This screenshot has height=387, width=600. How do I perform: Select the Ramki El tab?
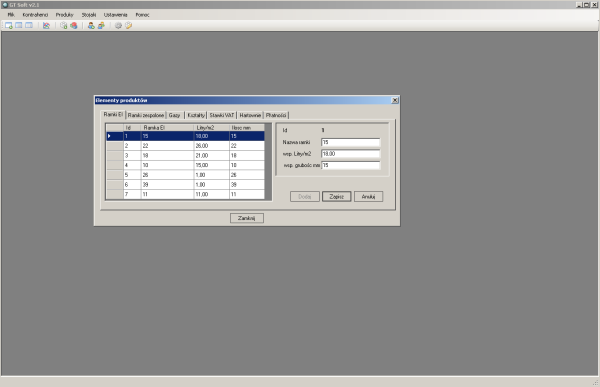coord(113,114)
